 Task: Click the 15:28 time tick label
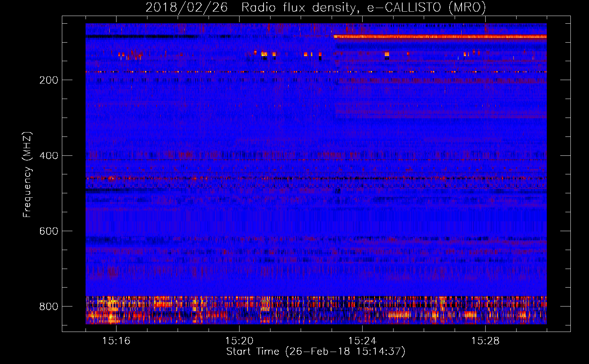click(485, 341)
